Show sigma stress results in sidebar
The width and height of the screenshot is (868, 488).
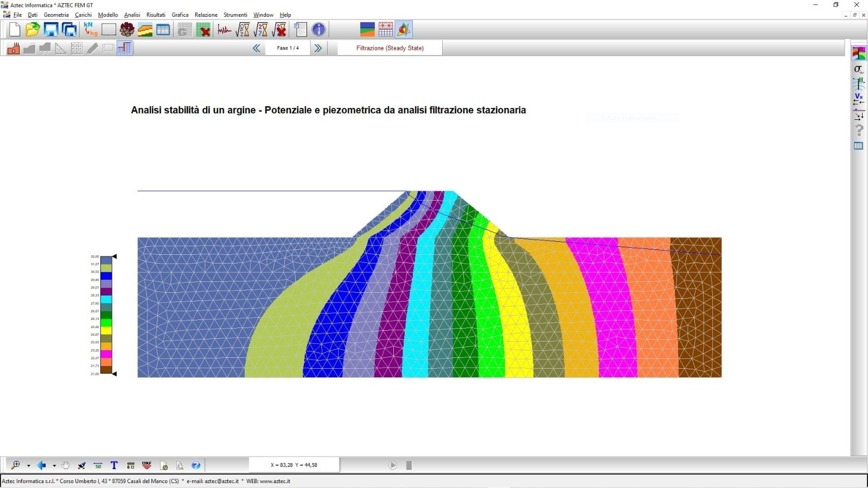pos(859,69)
